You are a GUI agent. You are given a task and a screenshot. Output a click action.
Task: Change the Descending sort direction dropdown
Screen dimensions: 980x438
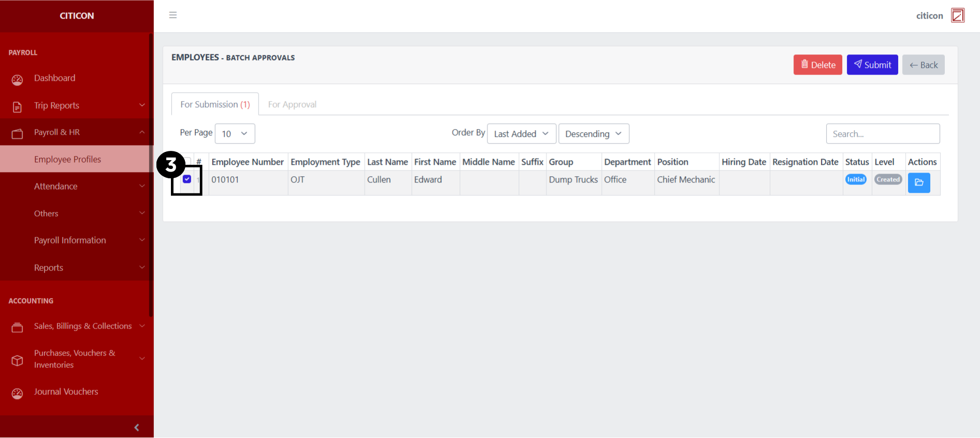tap(593, 134)
